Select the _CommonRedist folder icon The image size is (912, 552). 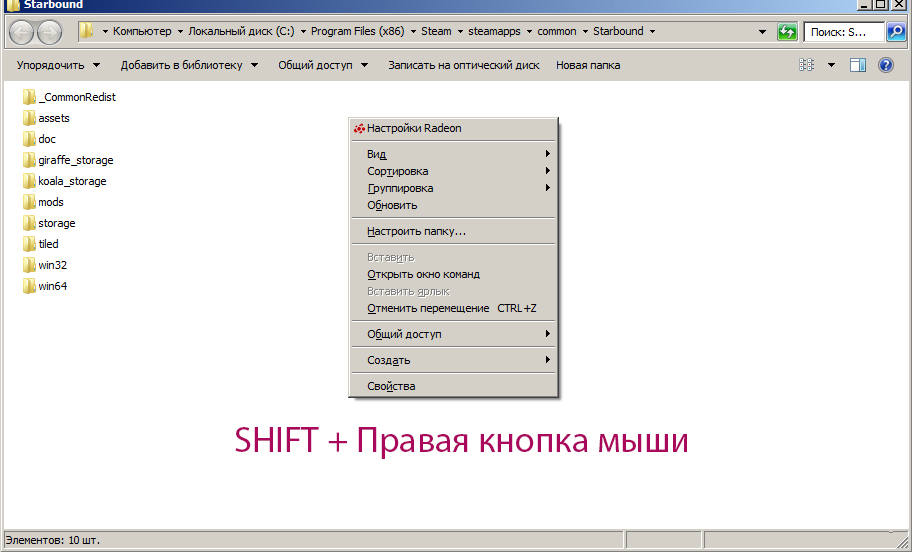click(x=29, y=97)
